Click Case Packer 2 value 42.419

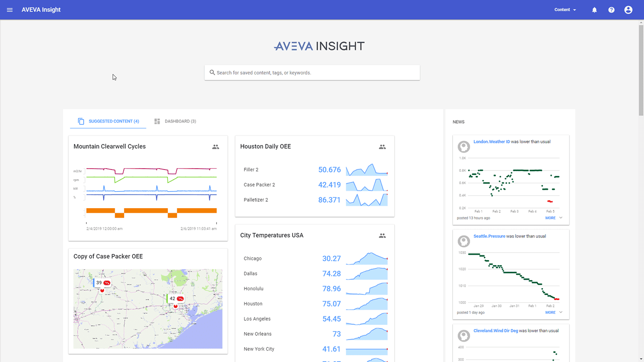tap(329, 185)
